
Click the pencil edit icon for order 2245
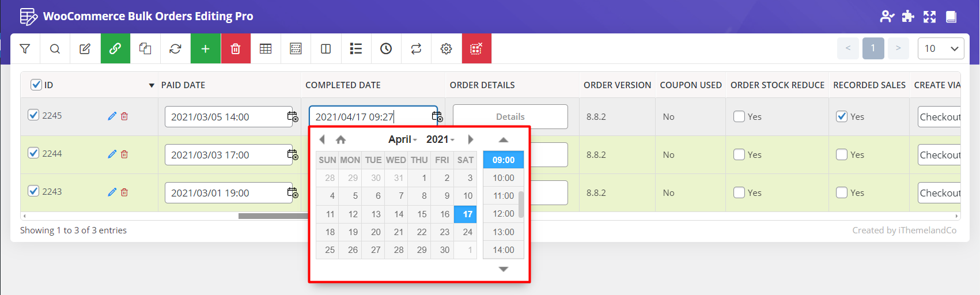[112, 116]
